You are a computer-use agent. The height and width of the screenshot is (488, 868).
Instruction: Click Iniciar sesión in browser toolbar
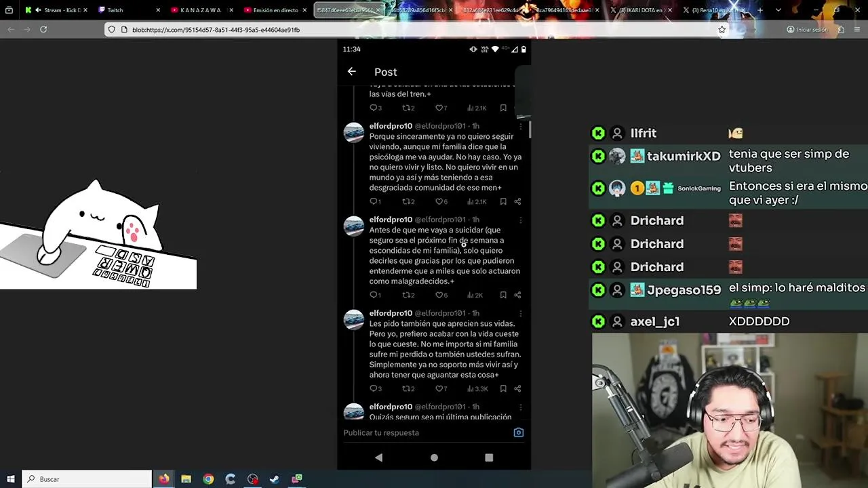(x=807, y=30)
